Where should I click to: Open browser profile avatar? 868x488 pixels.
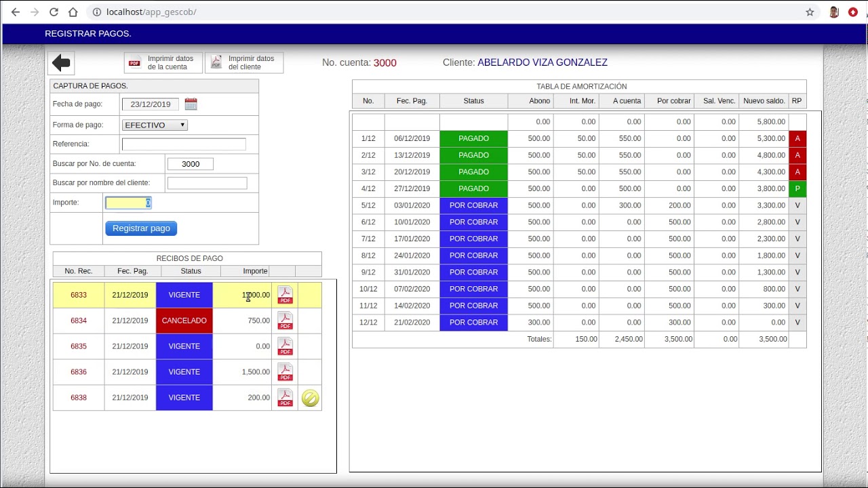834,12
